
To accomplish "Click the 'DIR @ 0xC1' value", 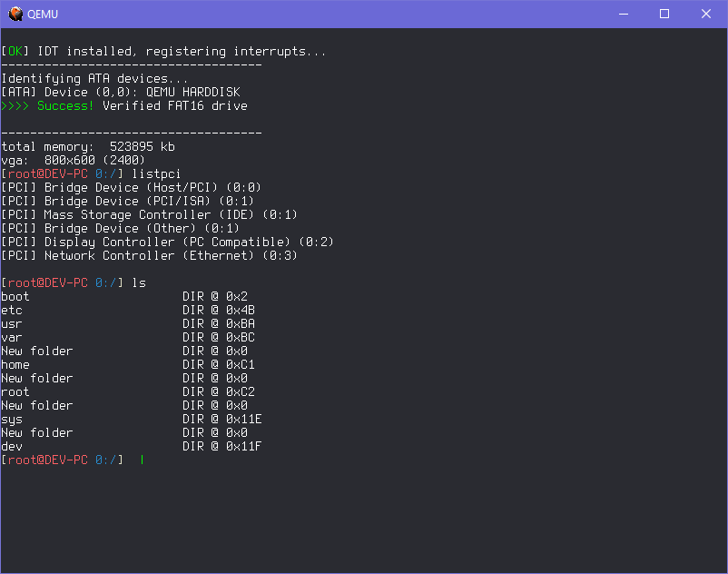I will (219, 364).
